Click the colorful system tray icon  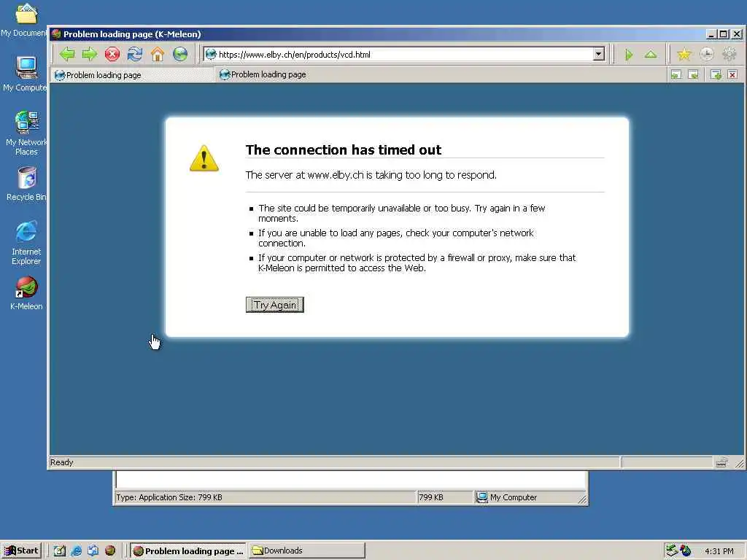(686, 551)
